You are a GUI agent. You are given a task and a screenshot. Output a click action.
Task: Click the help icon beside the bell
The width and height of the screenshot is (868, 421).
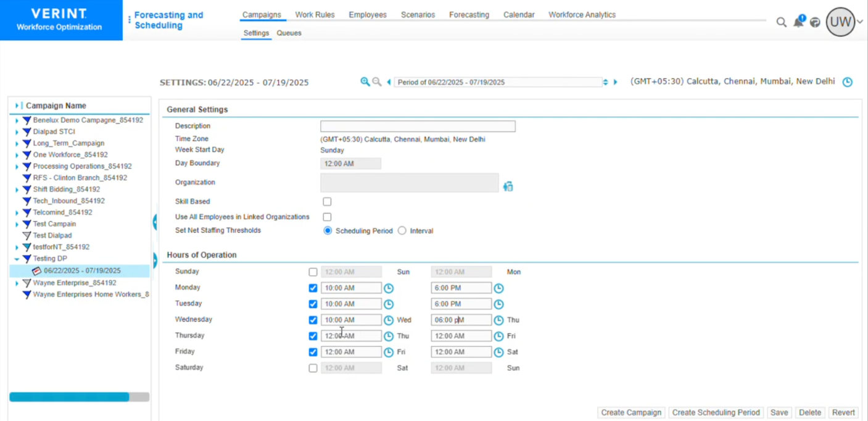(815, 22)
